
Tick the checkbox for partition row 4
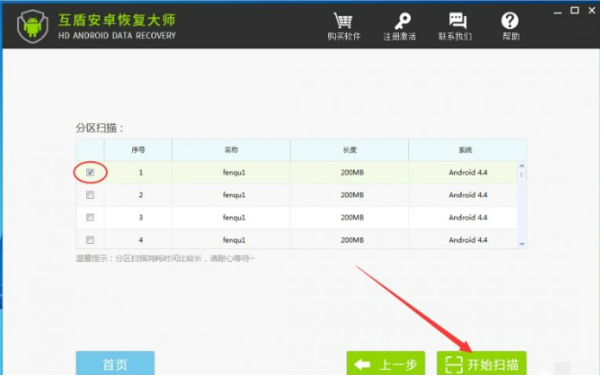(90, 240)
